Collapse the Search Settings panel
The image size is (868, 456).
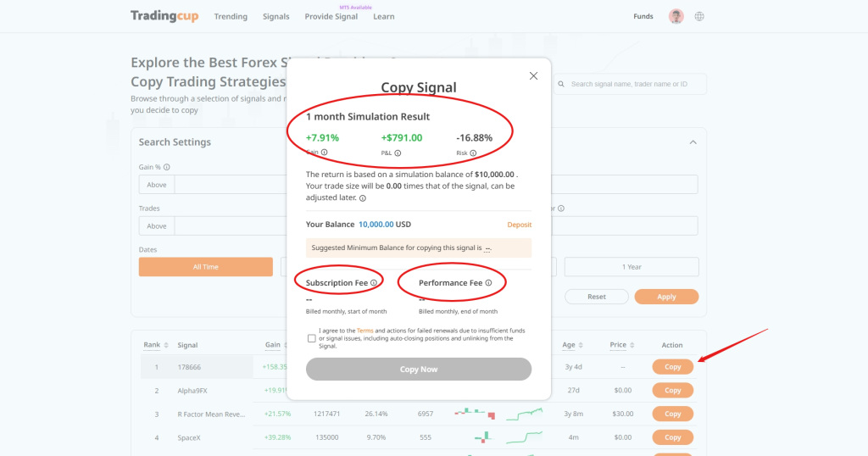(693, 142)
